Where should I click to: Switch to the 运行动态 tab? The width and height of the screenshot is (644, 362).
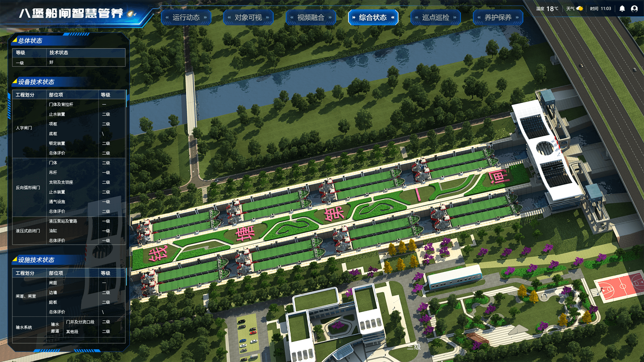tap(186, 18)
